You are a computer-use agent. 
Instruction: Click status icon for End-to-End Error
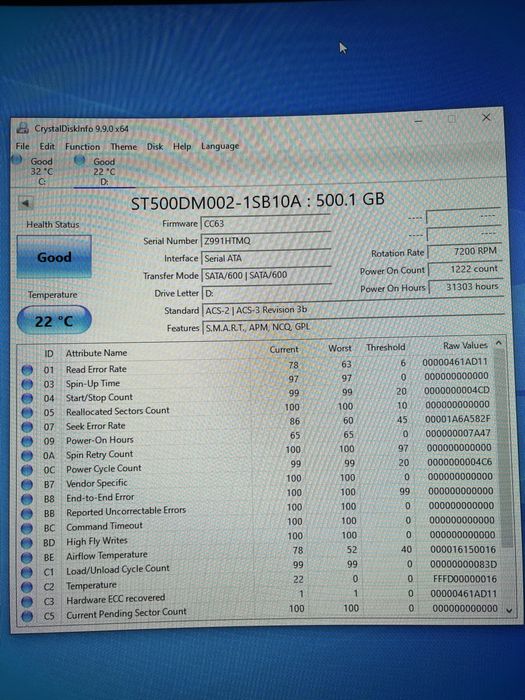click(27, 499)
